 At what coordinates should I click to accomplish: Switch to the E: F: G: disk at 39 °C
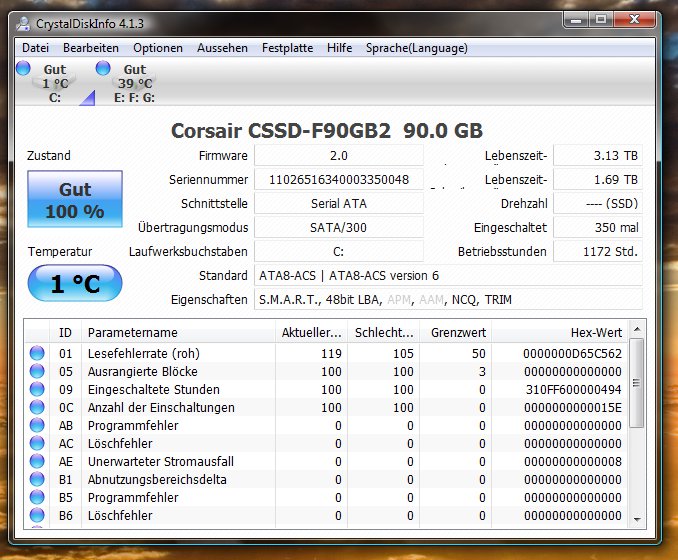[x=134, y=83]
